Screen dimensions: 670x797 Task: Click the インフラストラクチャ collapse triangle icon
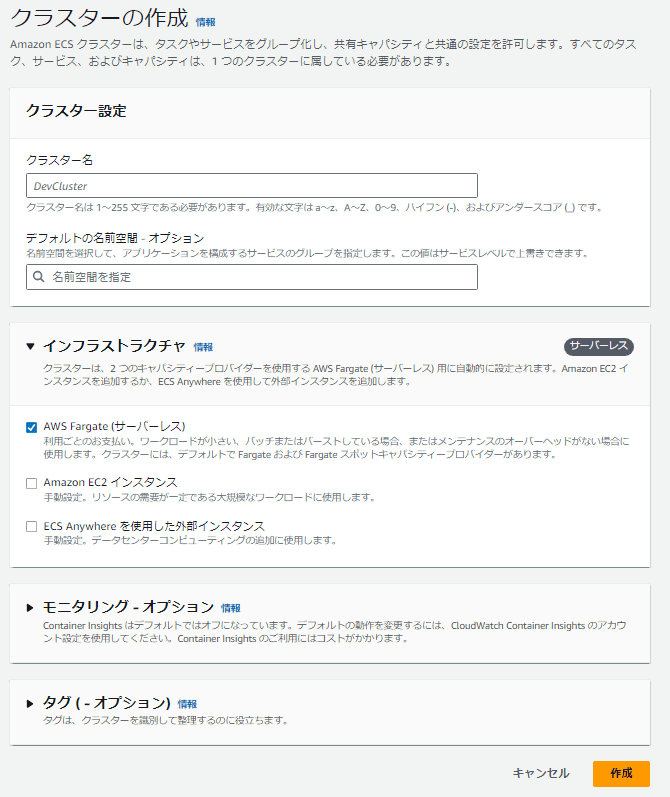point(31,346)
